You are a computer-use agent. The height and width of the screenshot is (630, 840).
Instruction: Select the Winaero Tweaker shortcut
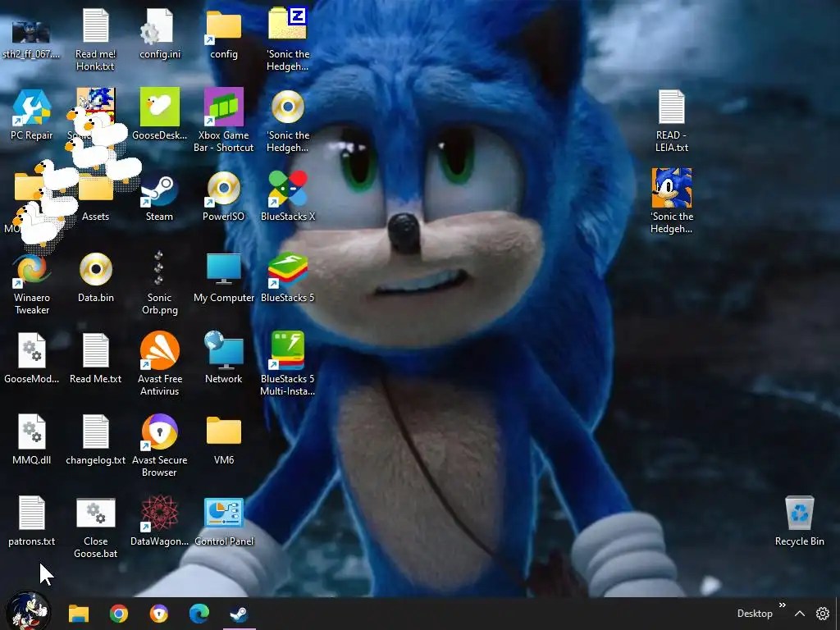(31, 269)
